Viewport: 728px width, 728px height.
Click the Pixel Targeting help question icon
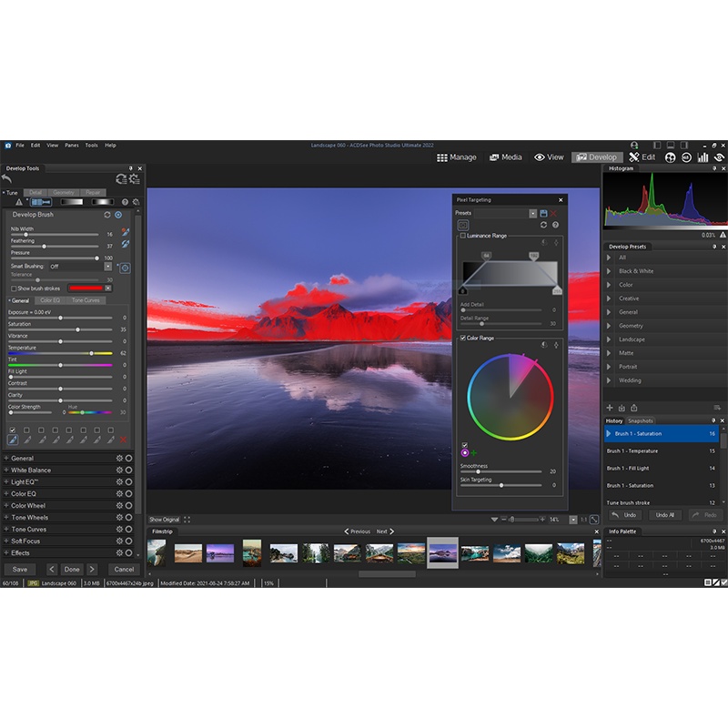(x=555, y=225)
